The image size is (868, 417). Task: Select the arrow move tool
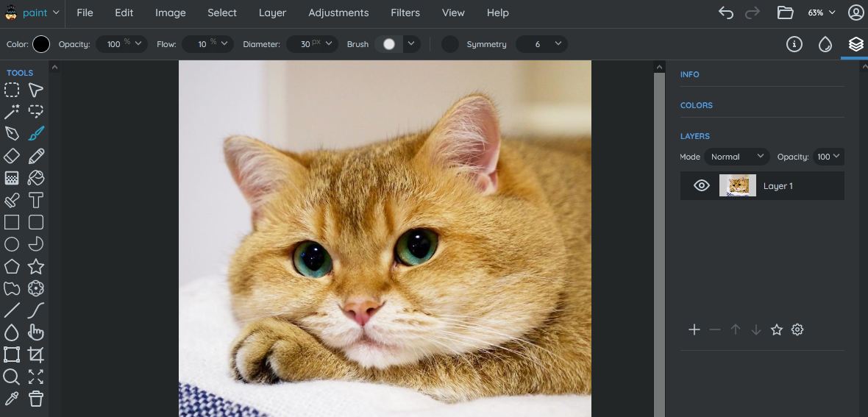tap(36, 90)
